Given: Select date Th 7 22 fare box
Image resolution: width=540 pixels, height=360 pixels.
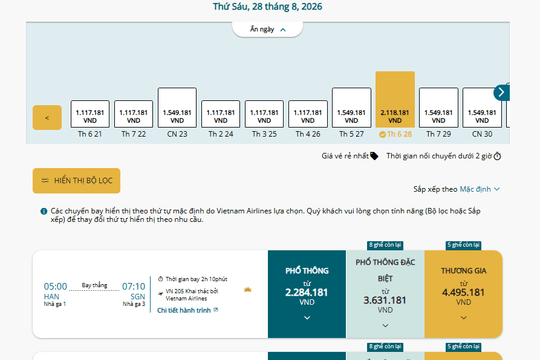Looking at the screenshot, I should click(x=133, y=114).
